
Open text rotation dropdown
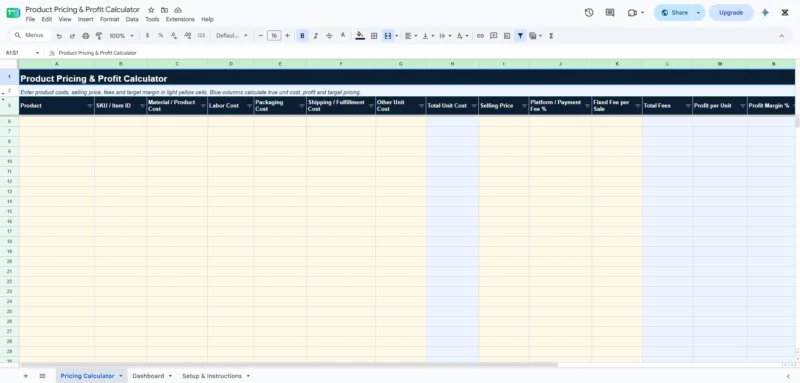(462, 36)
